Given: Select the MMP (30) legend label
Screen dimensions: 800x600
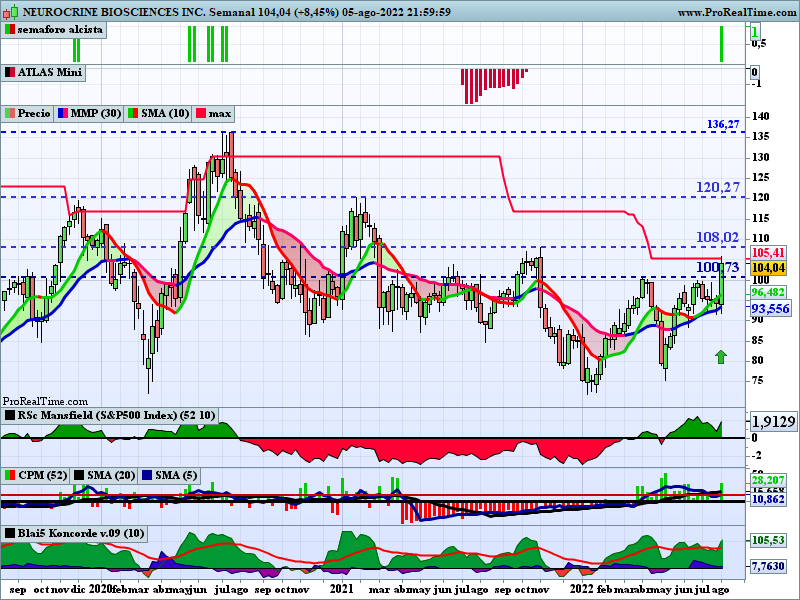Looking at the screenshot, I should point(96,113).
